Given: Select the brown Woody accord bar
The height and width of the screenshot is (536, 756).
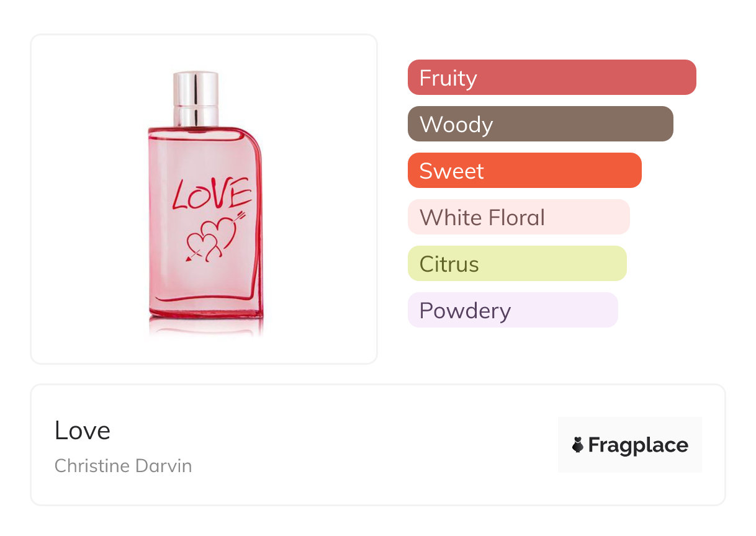Looking at the screenshot, I should (540, 124).
